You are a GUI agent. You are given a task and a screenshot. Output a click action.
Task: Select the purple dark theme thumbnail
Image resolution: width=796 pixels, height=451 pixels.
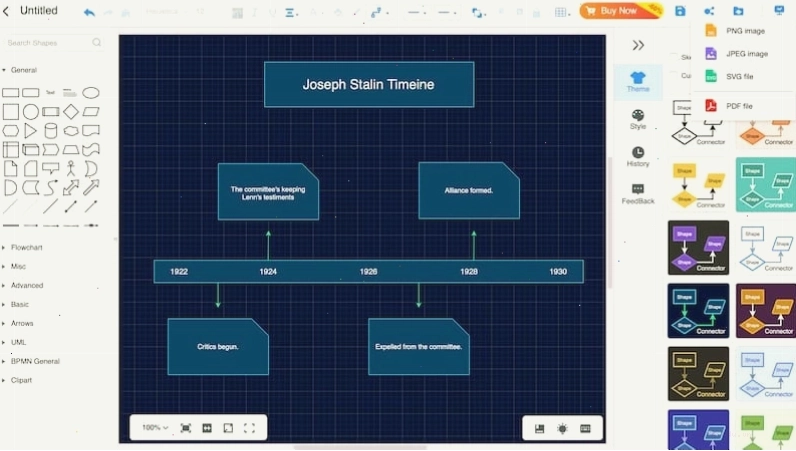766,310
